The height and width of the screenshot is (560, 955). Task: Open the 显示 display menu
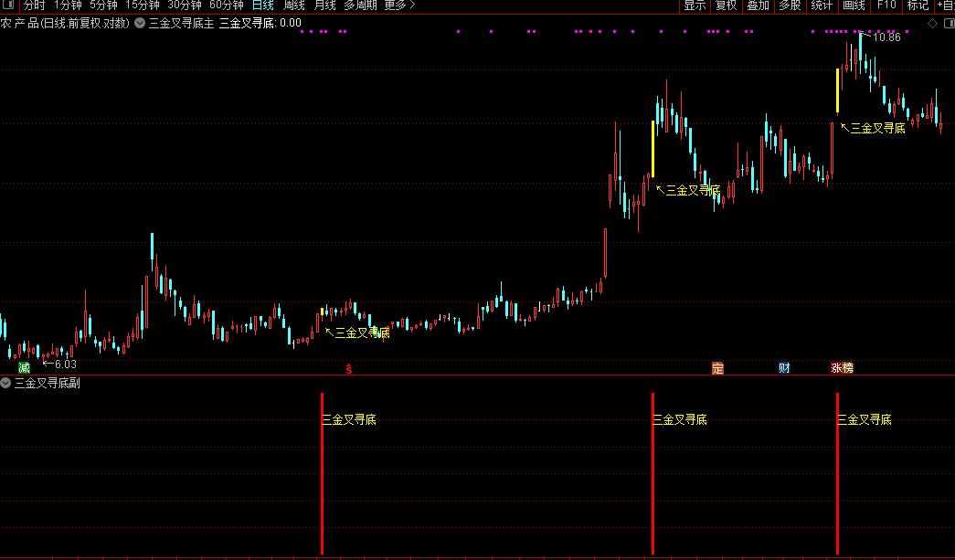(695, 6)
